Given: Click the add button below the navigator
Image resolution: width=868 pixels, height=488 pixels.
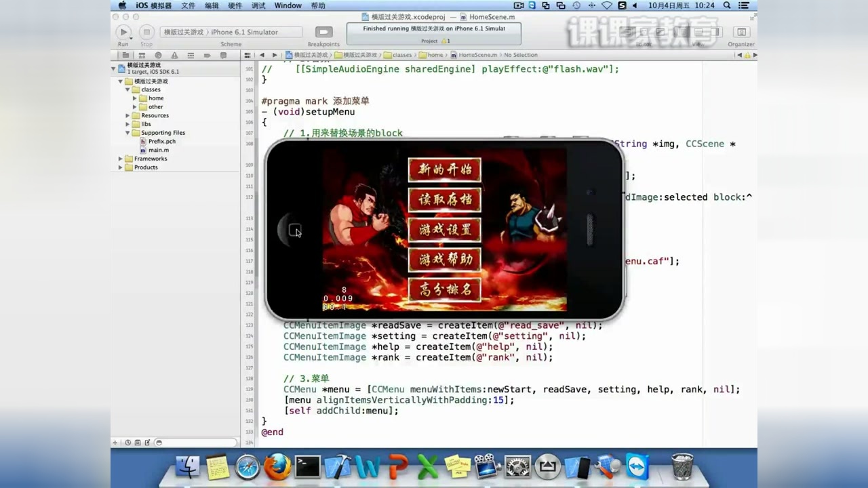Looking at the screenshot, I should 116,443.
